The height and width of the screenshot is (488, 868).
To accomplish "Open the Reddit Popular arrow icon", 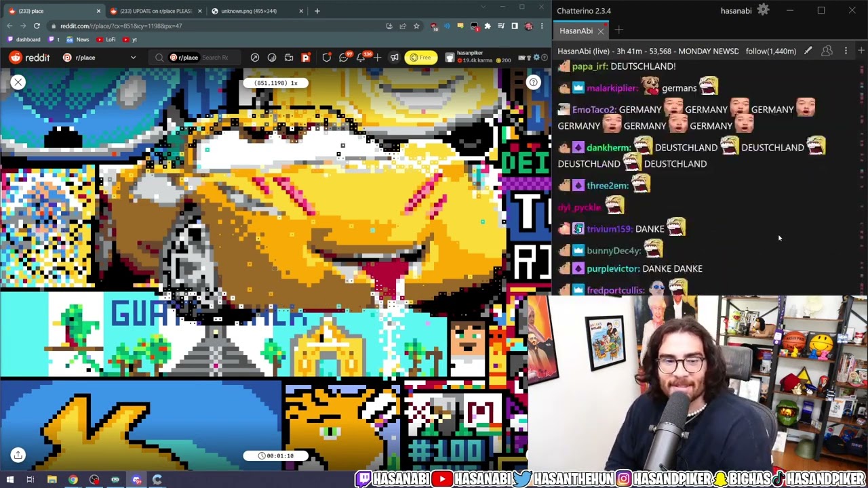I will click(x=254, y=58).
